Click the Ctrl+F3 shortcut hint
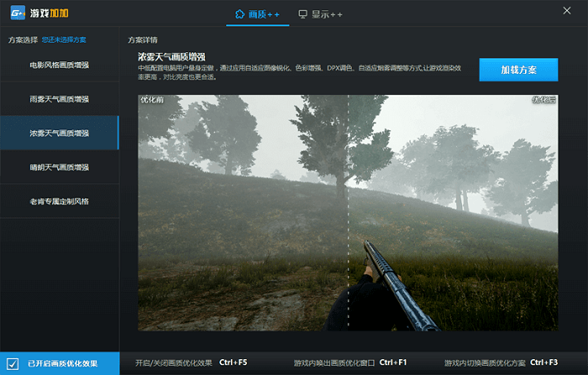 [543, 362]
